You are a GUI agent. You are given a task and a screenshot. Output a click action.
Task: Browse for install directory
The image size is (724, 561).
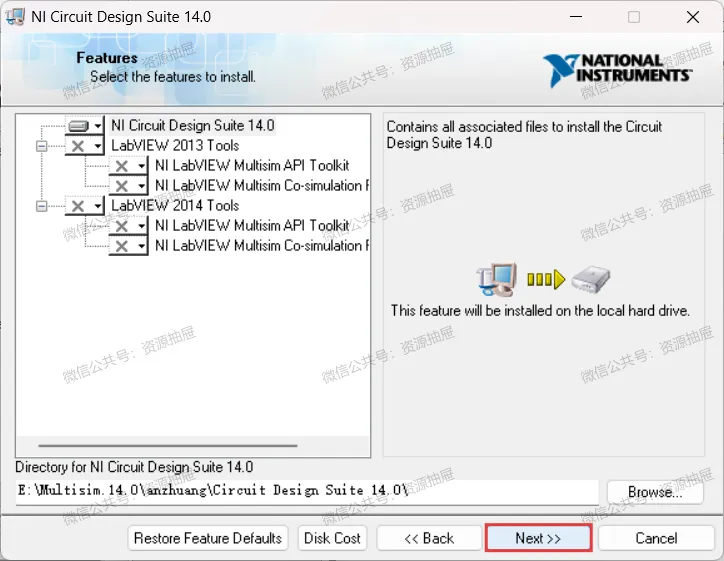point(655,492)
